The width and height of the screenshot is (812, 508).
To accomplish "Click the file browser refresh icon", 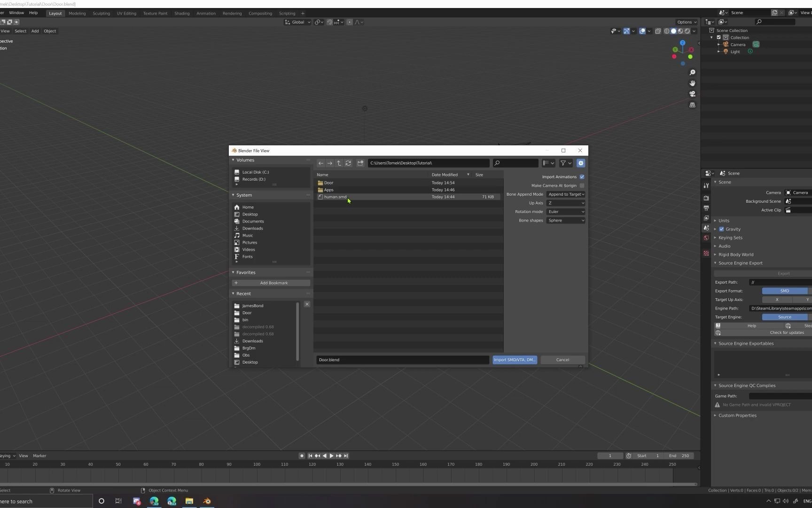I will point(348,163).
